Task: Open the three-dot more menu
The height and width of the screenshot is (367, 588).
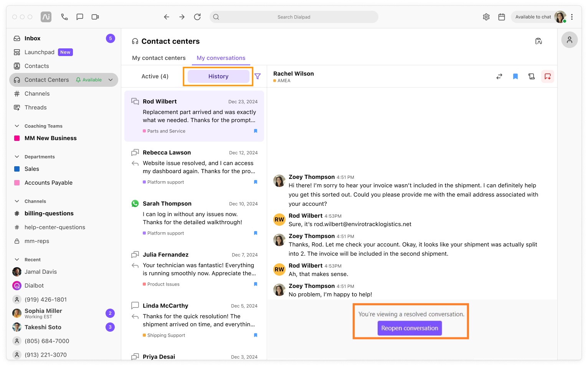Action: click(x=572, y=17)
